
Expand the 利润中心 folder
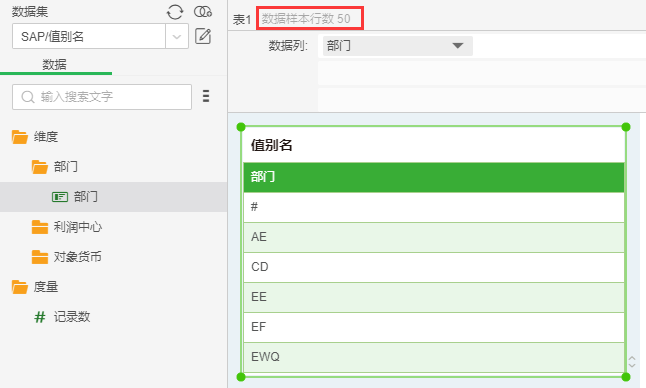tap(77, 227)
